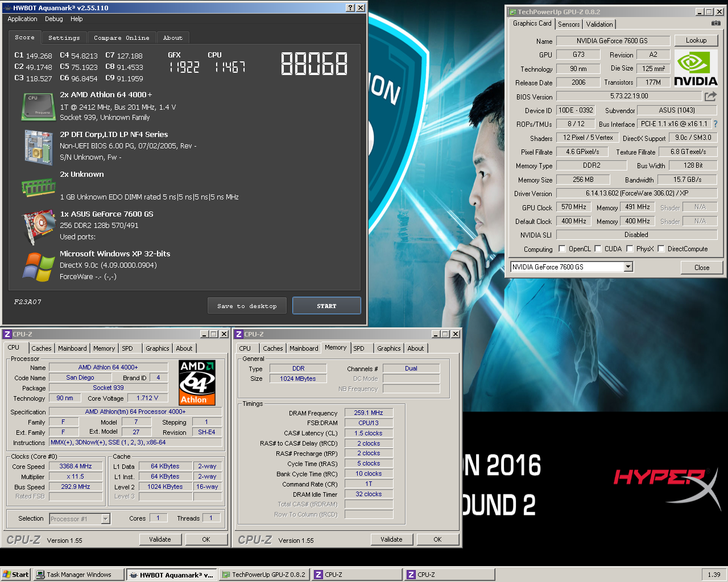
Task: Open the Windows Start menu
Action: tap(16, 575)
